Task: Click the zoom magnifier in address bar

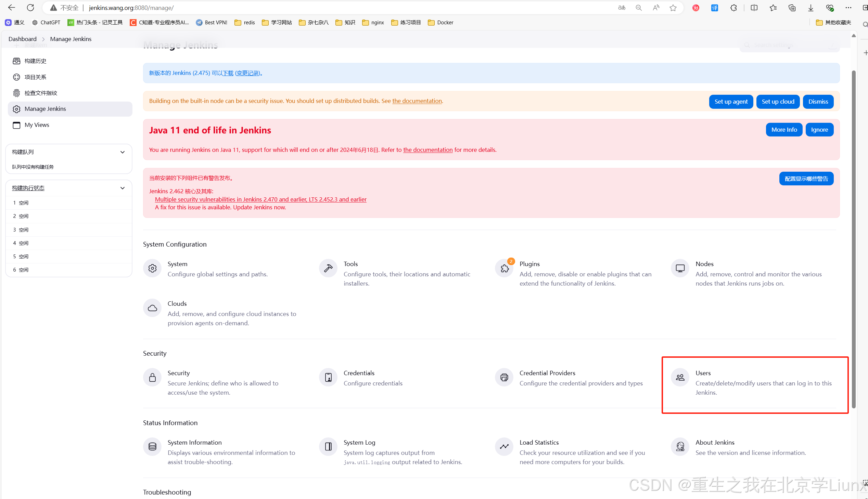Action: pyautogui.click(x=639, y=8)
